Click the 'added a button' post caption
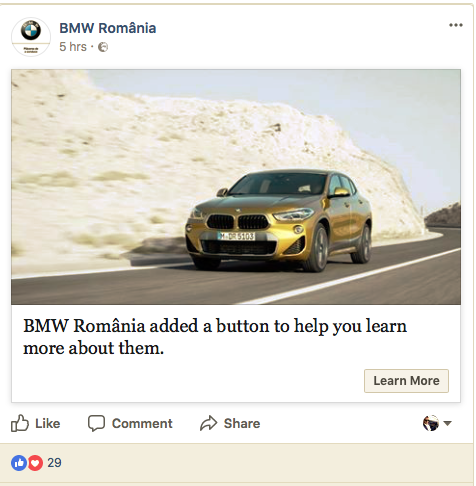Image resolution: width=476 pixels, height=486 pixels. pyautogui.click(x=215, y=337)
